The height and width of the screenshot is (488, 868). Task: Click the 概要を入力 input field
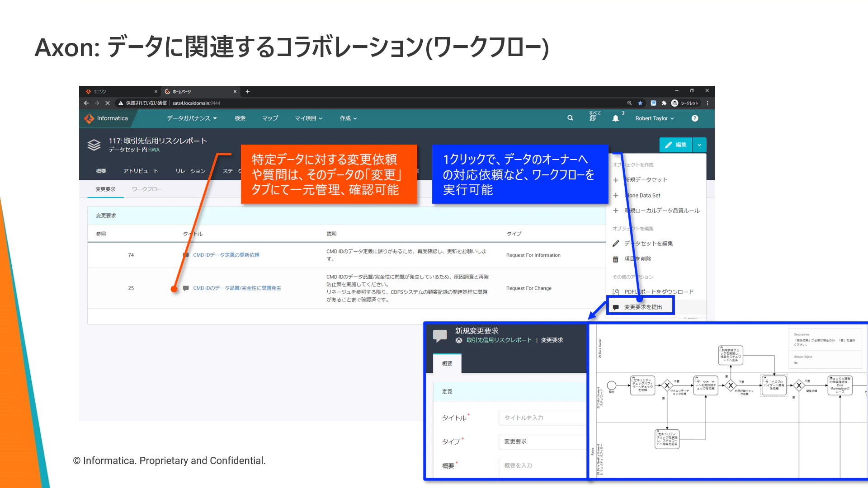tap(542, 465)
